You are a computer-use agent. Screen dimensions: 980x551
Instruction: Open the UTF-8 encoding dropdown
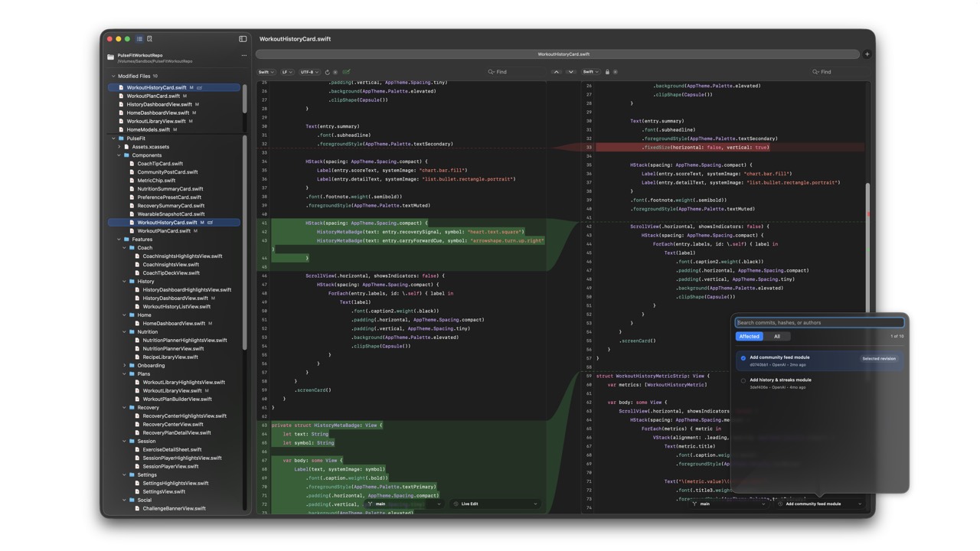click(x=309, y=72)
